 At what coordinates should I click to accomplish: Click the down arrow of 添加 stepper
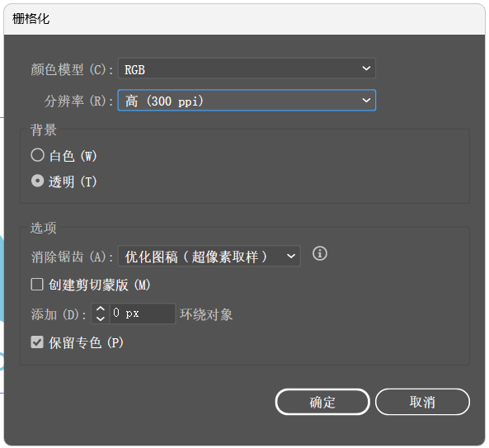point(100,318)
